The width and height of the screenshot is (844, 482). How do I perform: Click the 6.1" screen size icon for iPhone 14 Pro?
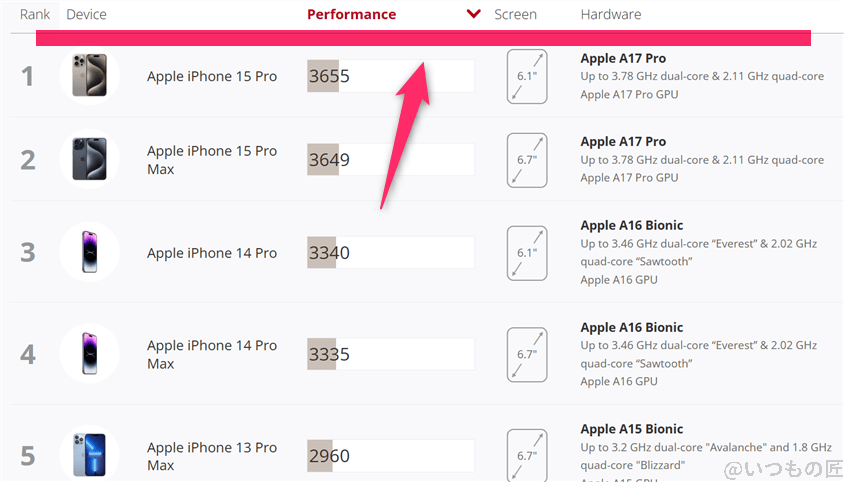[527, 253]
